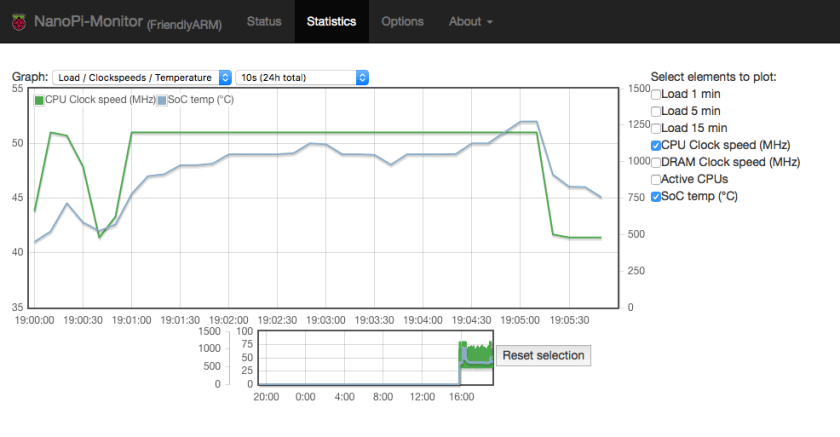Open the Options page

(x=402, y=21)
